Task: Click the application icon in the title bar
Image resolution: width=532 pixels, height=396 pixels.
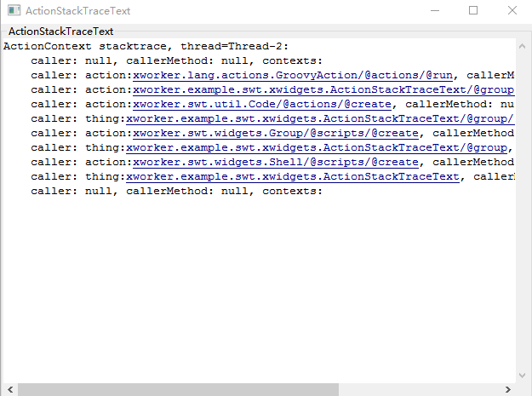Action: [x=13, y=11]
